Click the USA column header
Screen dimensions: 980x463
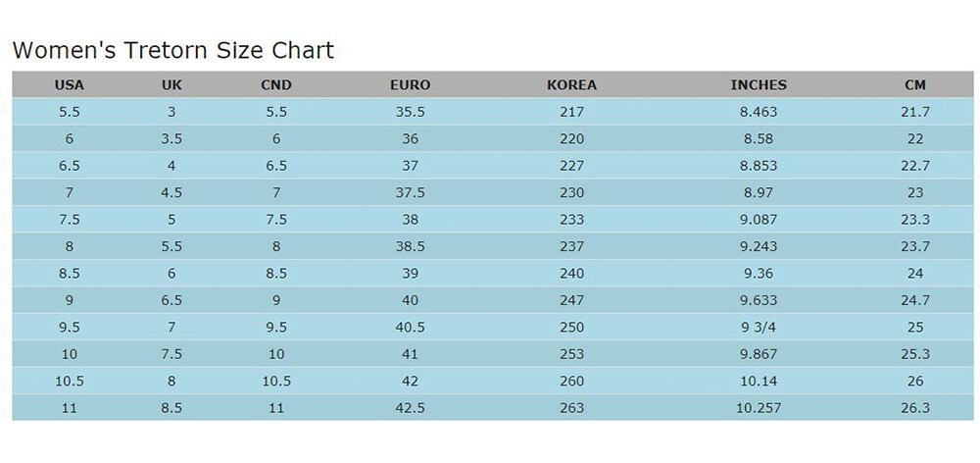(x=69, y=85)
